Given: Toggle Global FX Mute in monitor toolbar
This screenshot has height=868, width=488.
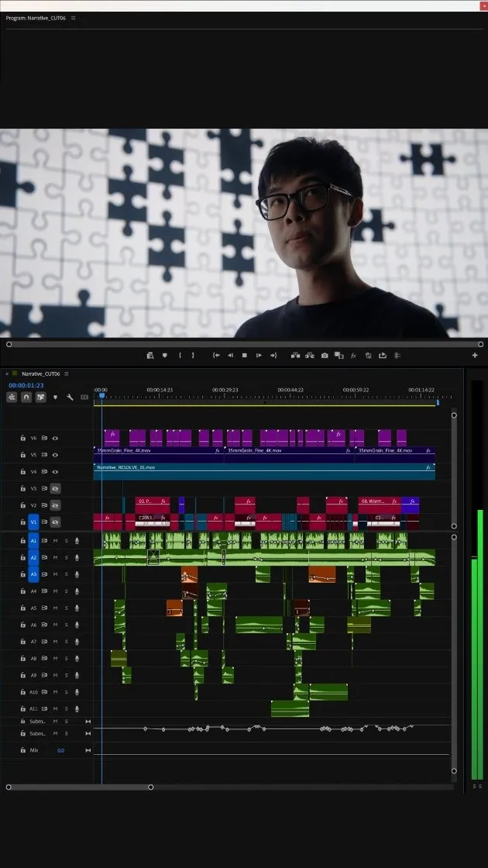Looking at the screenshot, I should (353, 356).
